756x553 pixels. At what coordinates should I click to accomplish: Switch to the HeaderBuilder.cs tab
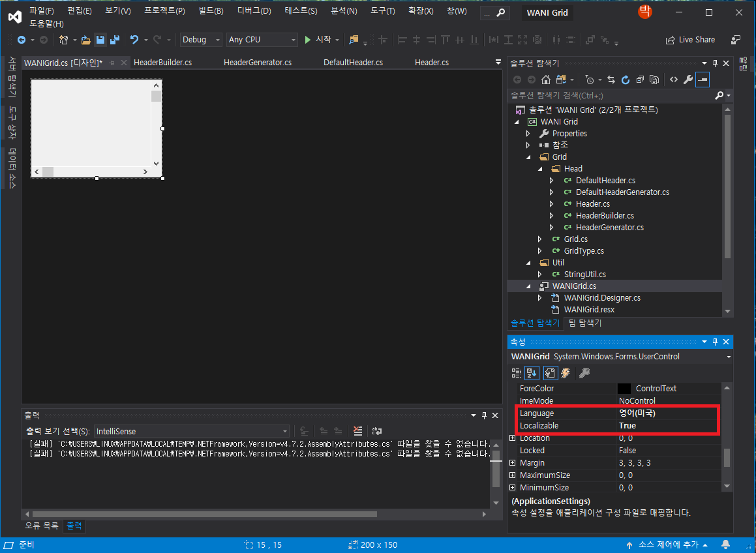[162, 62]
